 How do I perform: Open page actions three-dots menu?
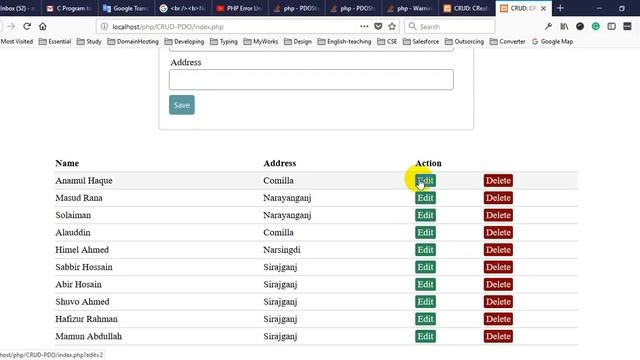[364, 27]
